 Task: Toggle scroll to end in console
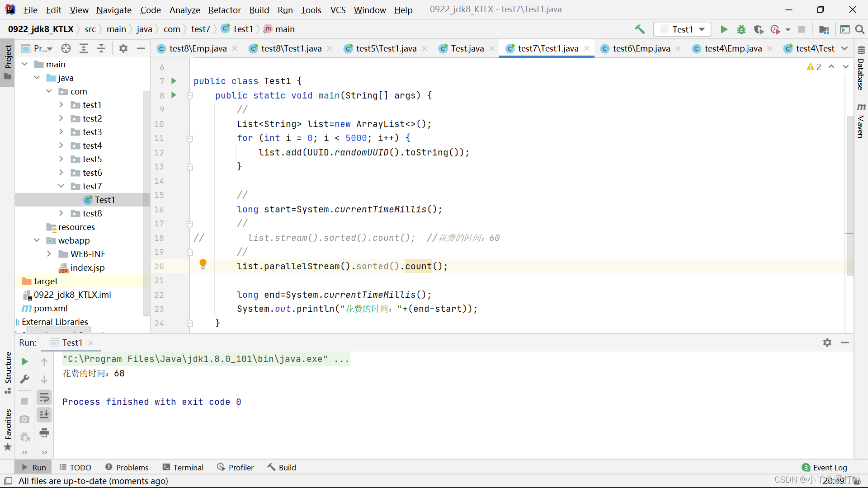[44, 415]
